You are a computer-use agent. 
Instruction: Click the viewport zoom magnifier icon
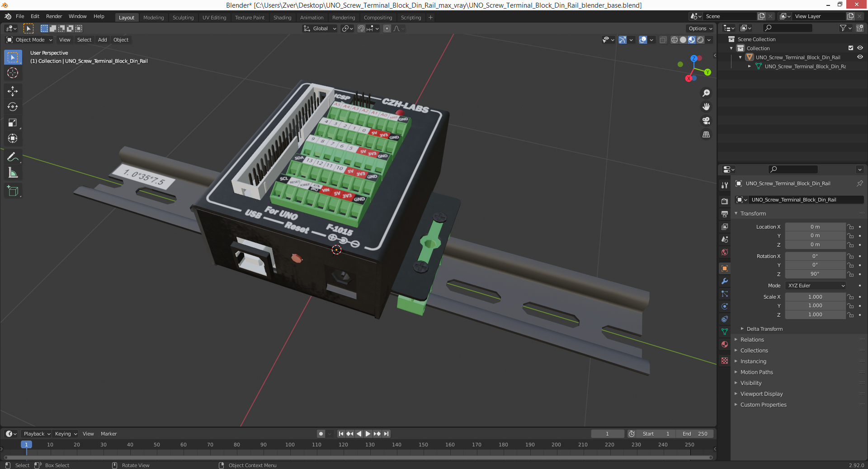pyautogui.click(x=706, y=93)
